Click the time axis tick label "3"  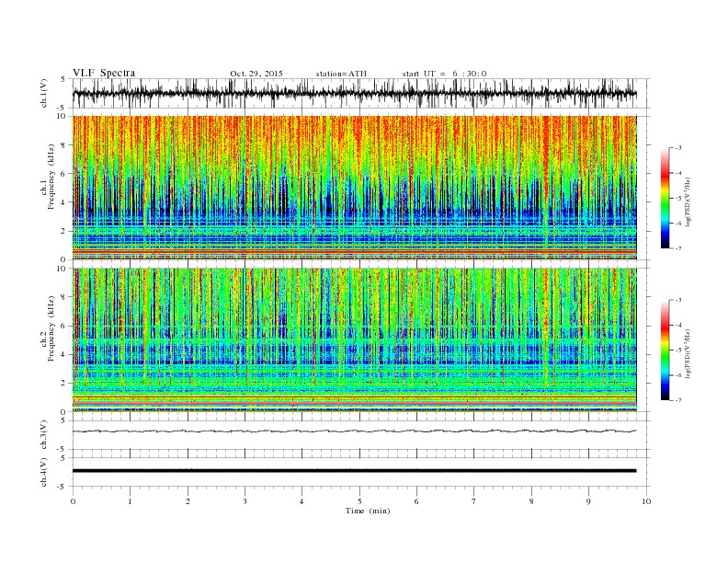point(245,501)
